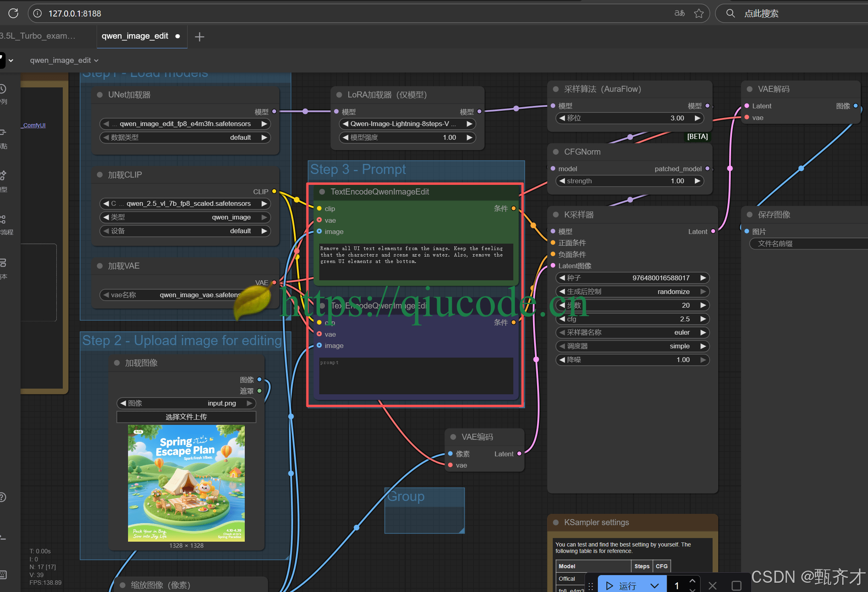Switch to the 3.5L_Turbo_exam tab
Image resolution: width=868 pixels, height=592 pixels.
click(x=37, y=36)
